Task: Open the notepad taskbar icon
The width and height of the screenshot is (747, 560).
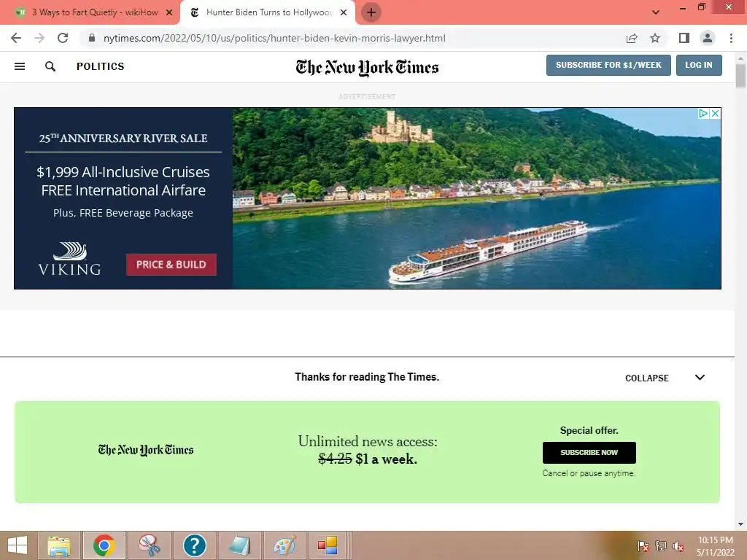Action: coord(239,545)
